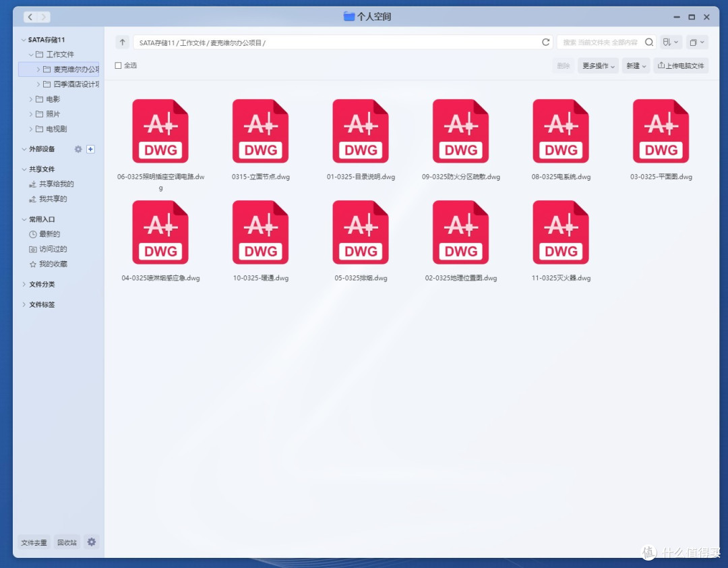Open 01-0325-目录说明.dwg file icon
Image resolution: width=728 pixels, height=568 pixels.
click(361, 131)
